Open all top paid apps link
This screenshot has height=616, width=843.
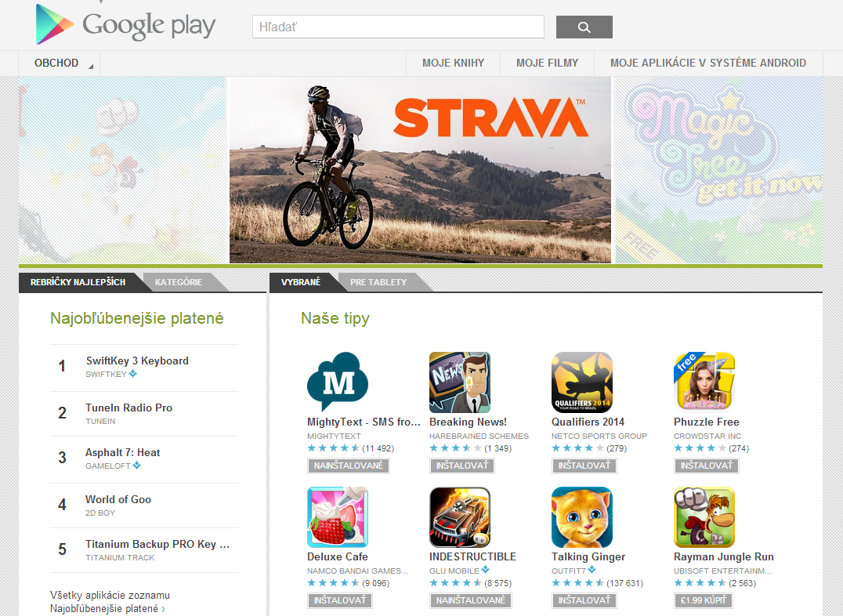110,602
